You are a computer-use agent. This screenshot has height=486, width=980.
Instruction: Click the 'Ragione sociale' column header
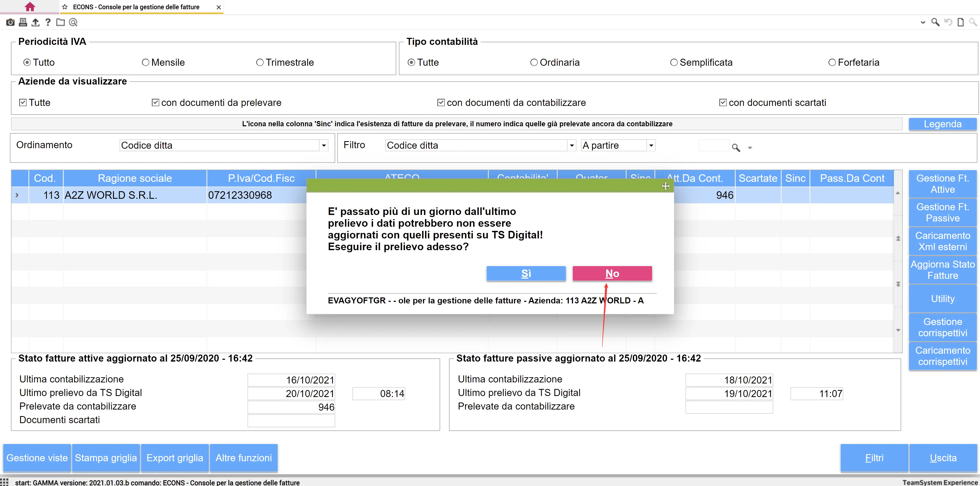pos(135,178)
